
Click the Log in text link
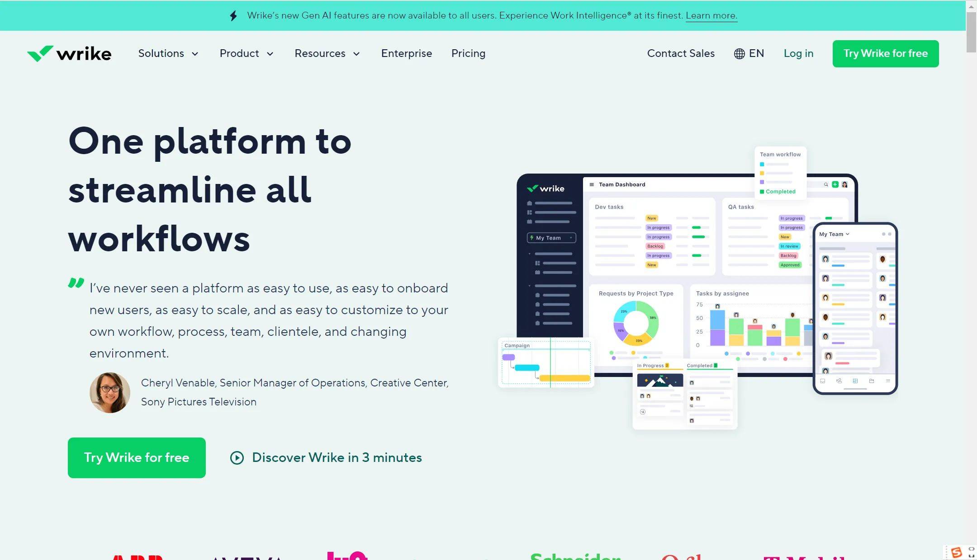pos(798,54)
